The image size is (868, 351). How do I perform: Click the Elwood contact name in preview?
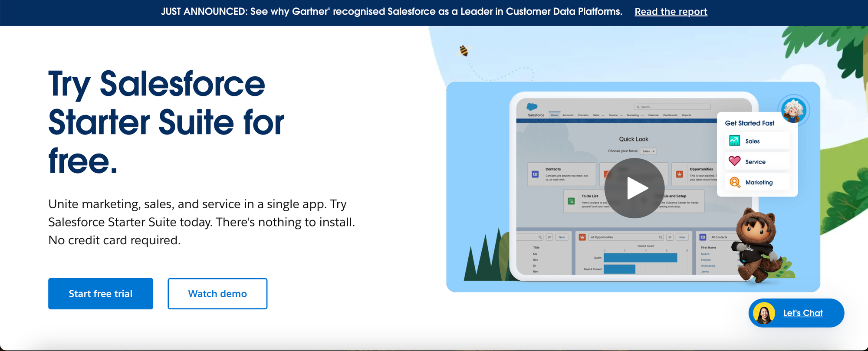706,260
